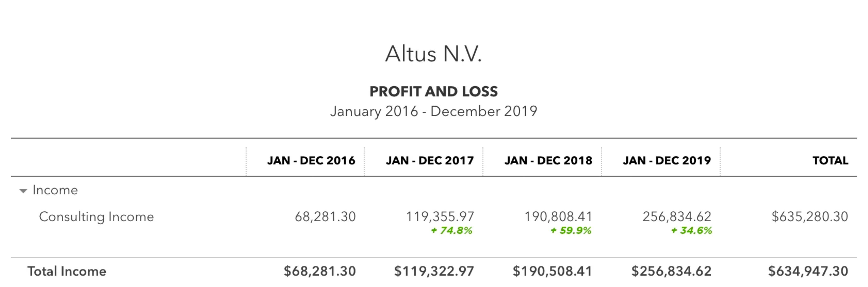Click the + 59.9% change indicator
The image size is (868, 287).
pos(571,230)
